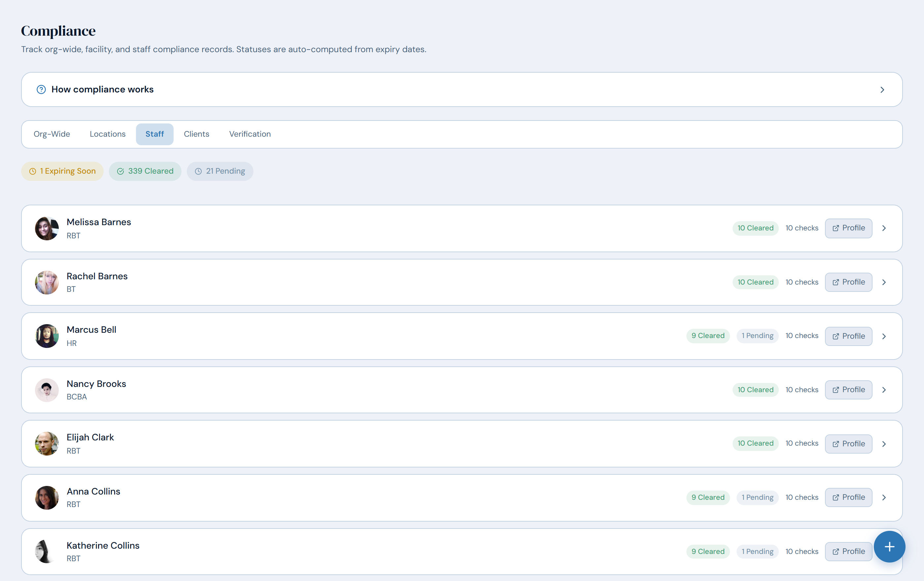
Task: Switch to the Org-Wide tab
Action: [52, 134]
